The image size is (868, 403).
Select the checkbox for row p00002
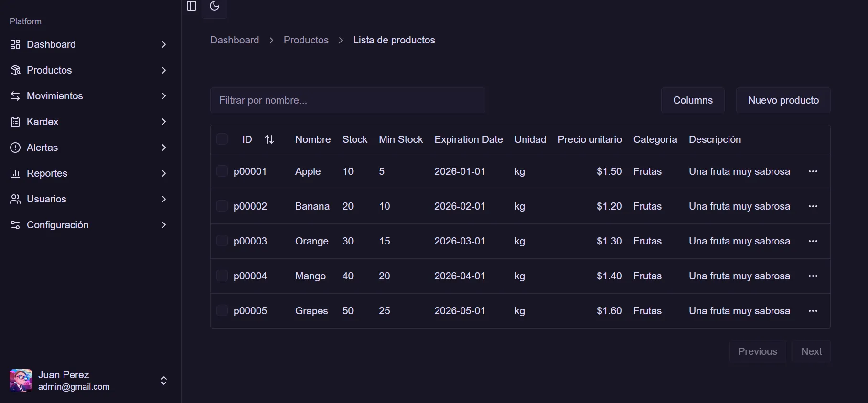222,206
